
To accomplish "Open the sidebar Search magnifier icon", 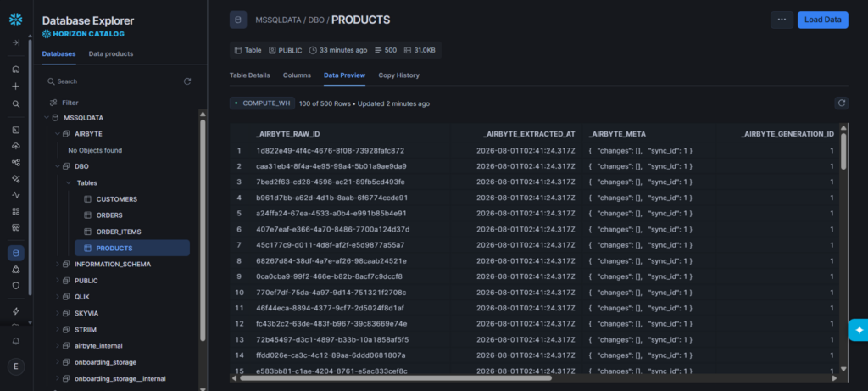I will (x=15, y=103).
